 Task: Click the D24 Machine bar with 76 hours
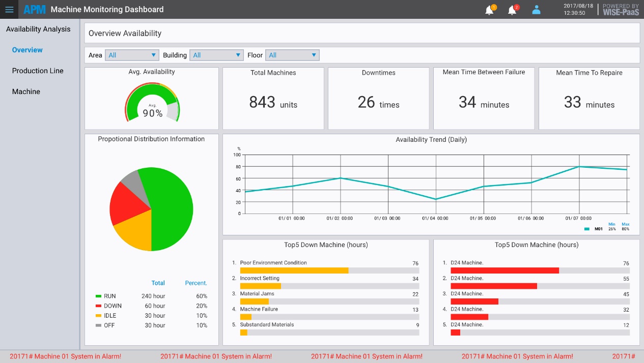coord(505,270)
